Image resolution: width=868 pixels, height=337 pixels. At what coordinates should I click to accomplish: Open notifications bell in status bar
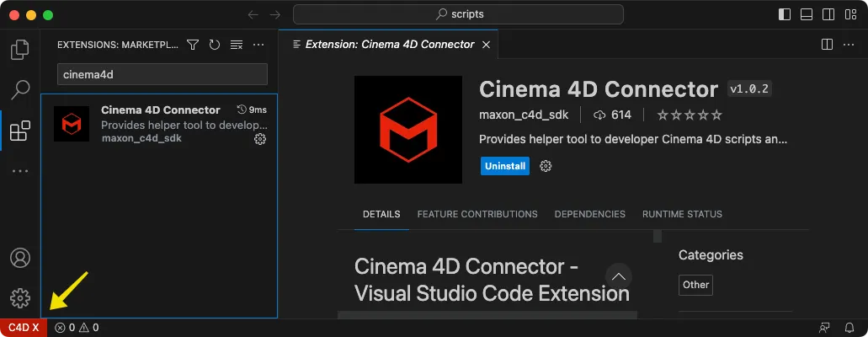coord(849,328)
